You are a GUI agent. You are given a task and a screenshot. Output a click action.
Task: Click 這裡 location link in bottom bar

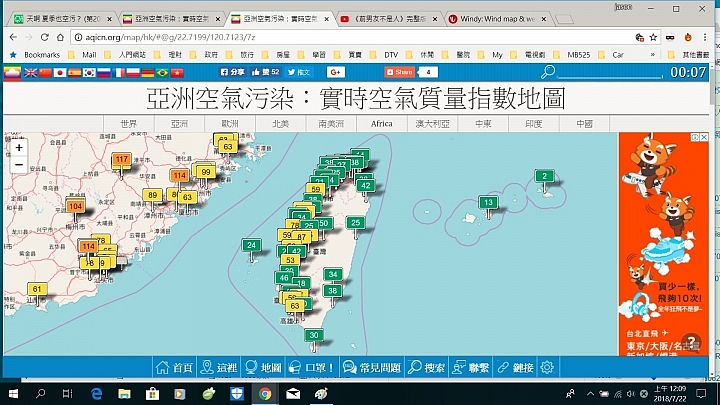tap(219, 367)
